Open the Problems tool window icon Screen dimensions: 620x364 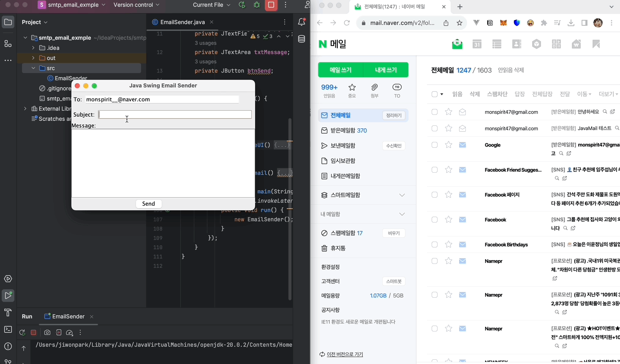click(8, 346)
